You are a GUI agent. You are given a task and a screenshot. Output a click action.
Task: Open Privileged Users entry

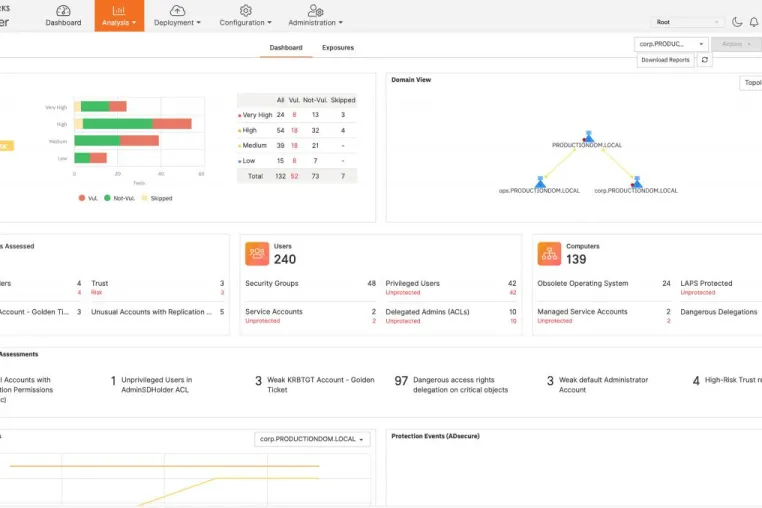click(x=451, y=287)
